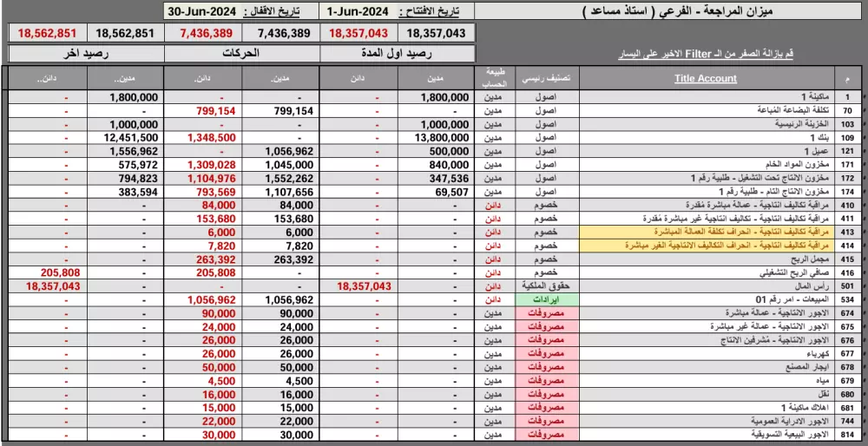868x446 pixels.
Task: Select debit movement 263,392 cell
Action: tap(280, 259)
